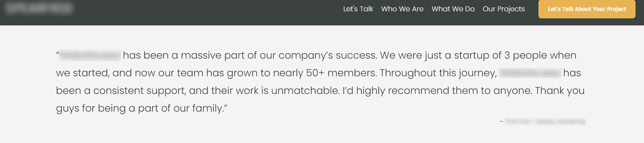The width and height of the screenshot is (644, 143).
Task: Click the second blurred company name before 'has'
Action: (x=530, y=73)
